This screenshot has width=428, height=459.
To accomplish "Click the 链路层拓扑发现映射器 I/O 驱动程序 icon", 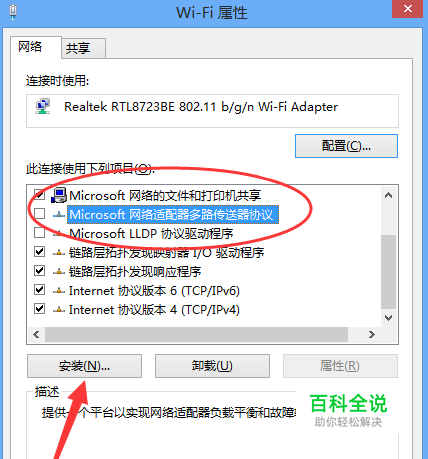I will (x=59, y=253).
